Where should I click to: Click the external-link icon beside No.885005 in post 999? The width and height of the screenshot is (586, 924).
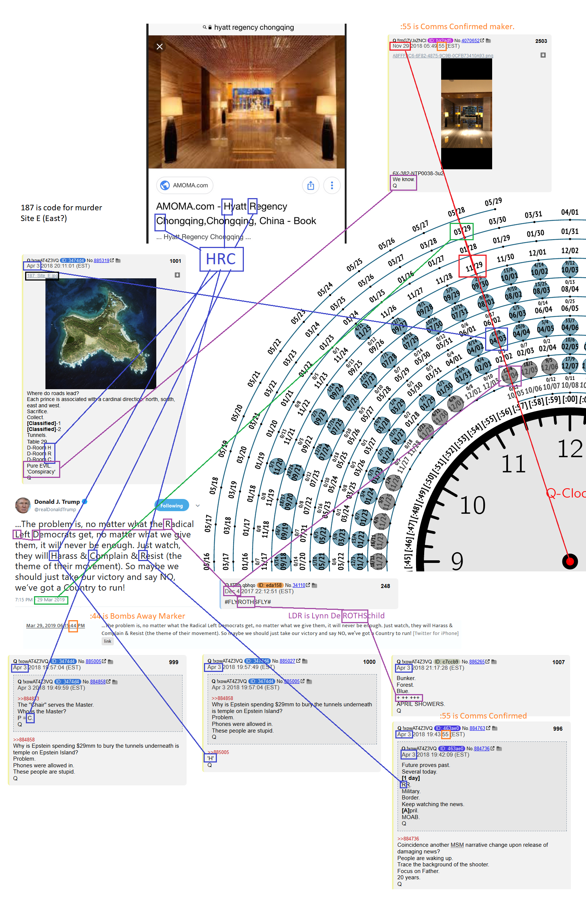pos(104,661)
